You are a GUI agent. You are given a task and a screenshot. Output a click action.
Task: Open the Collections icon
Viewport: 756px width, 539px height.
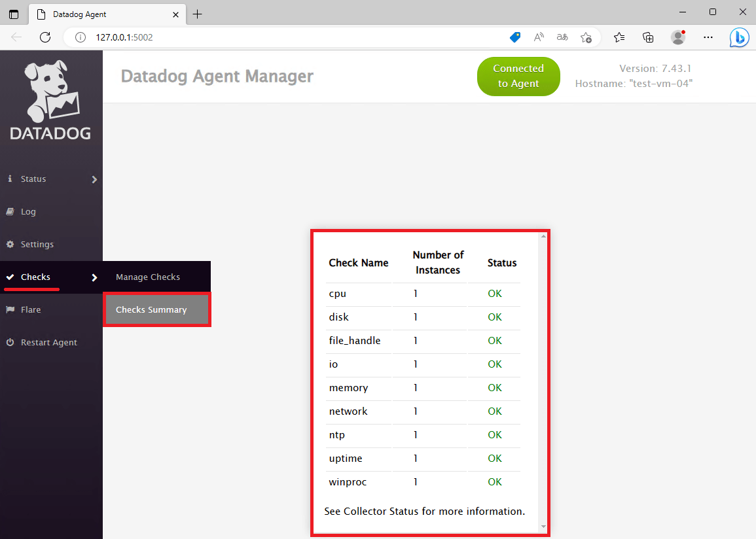(648, 37)
